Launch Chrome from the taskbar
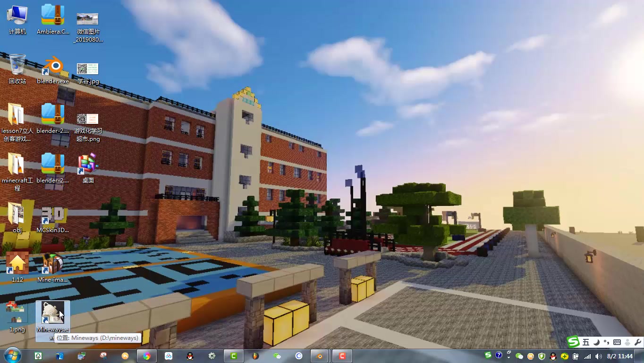Screen dimensions: 644x363 (146, 355)
